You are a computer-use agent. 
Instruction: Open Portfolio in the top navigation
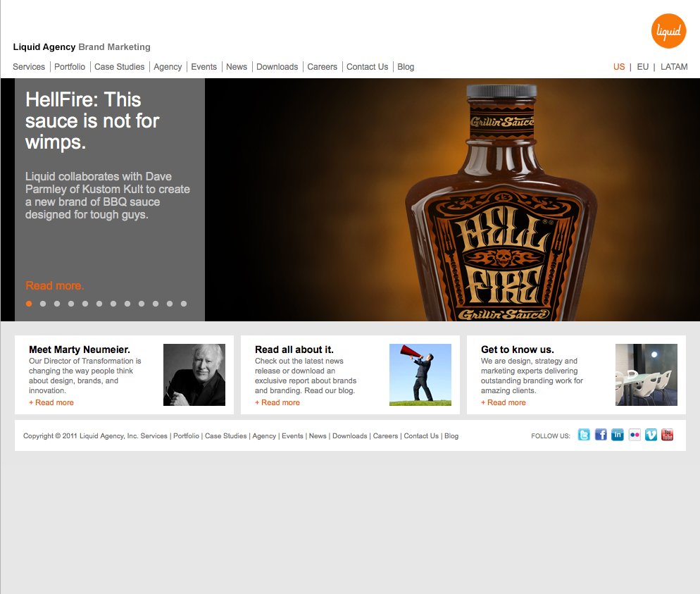pos(70,66)
